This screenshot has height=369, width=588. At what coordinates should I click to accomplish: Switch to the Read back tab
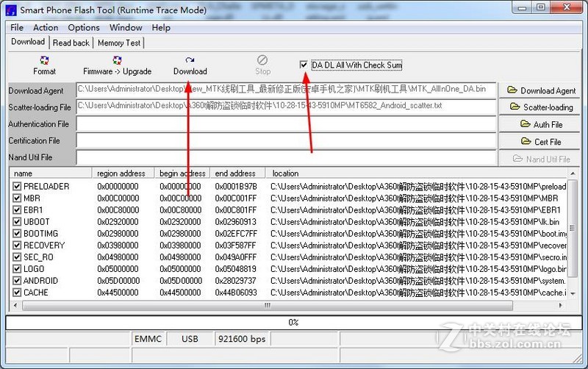click(71, 43)
